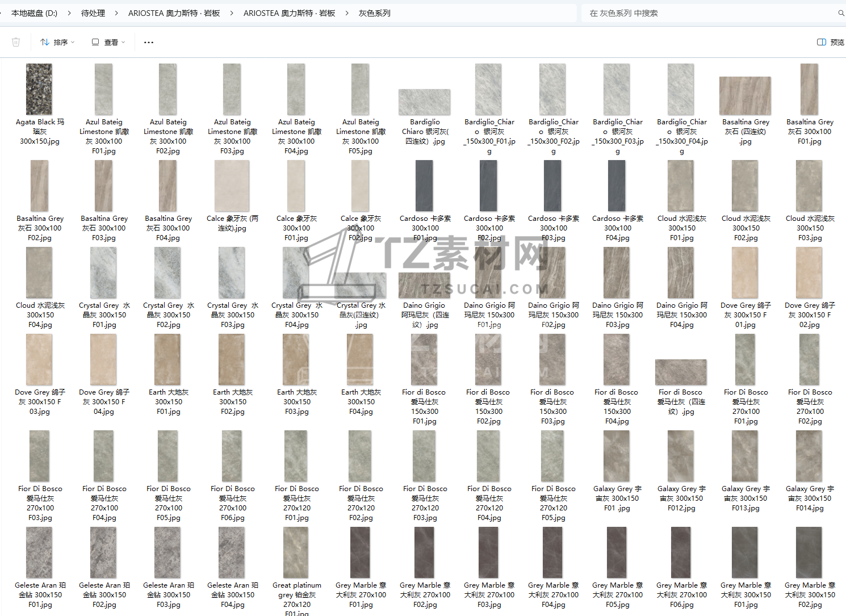Toggle the 预览 preview pane
The height and width of the screenshot is (616, 846).
click(x=830, y=42)
